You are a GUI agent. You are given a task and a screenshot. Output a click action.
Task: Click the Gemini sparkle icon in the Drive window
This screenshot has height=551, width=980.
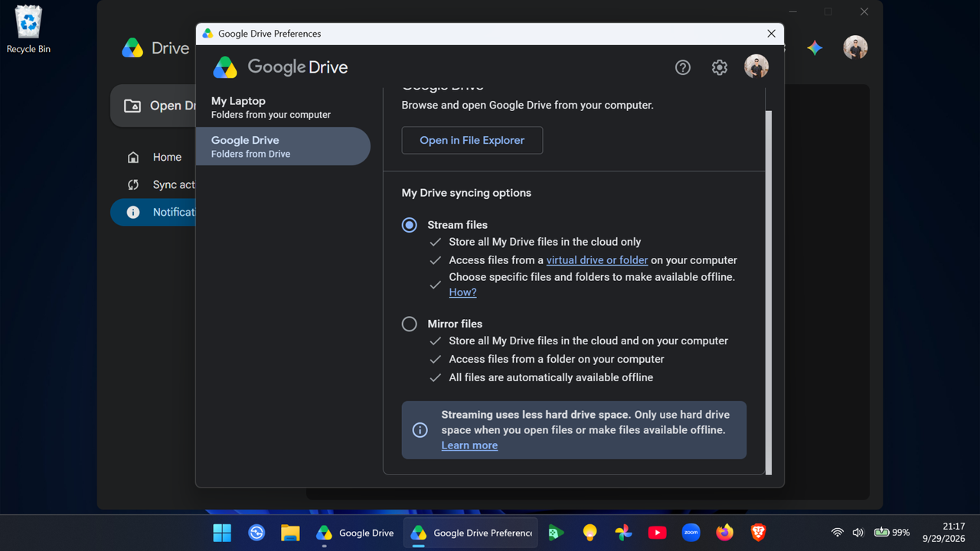pyautogui.click(x=815, y=47)
